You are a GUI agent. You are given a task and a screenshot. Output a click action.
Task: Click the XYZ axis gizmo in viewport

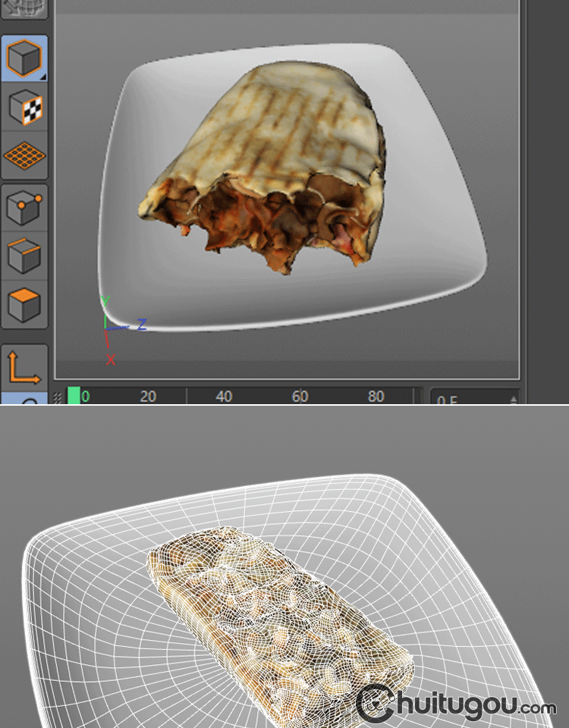pyautogui.click(x=112, y=328)
